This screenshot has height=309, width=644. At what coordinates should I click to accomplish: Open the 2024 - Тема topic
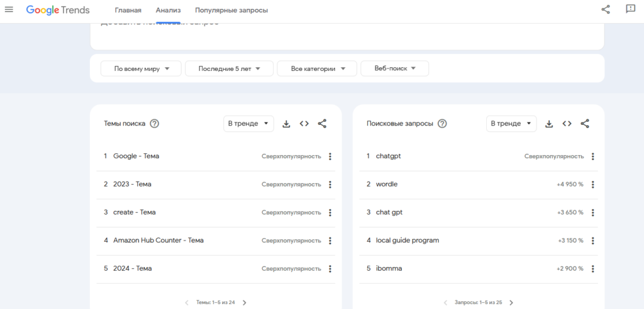133,269
